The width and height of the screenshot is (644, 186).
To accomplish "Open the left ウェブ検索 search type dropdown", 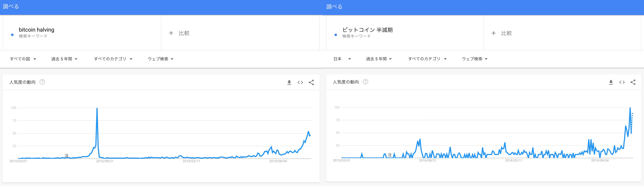I will (x=161, y=59).
